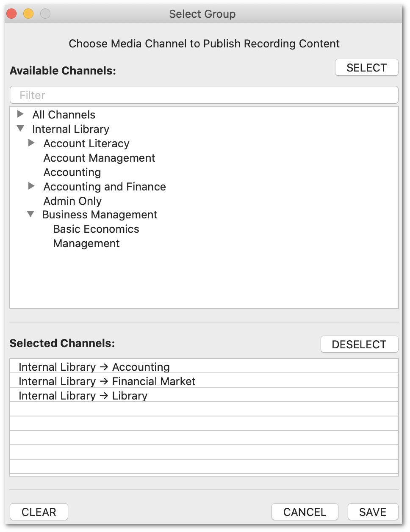The height and width of the screenshot is (532, 410).
Task: Select the Management sub-channel
Action: (x=86, y=243)
